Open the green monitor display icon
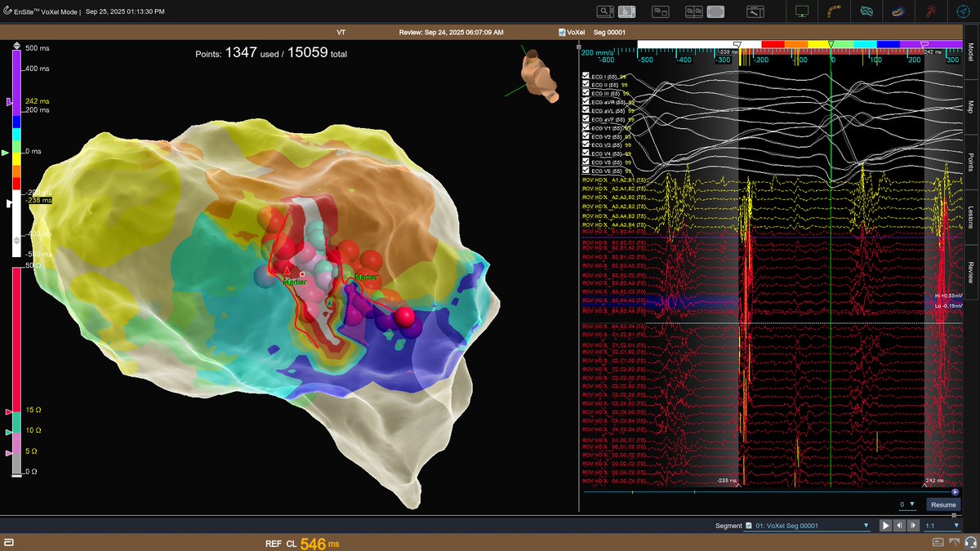 (802, 11)
